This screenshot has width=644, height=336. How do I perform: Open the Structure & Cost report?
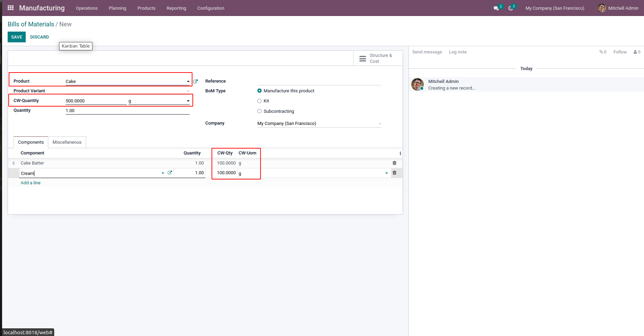tap(378, 58)
